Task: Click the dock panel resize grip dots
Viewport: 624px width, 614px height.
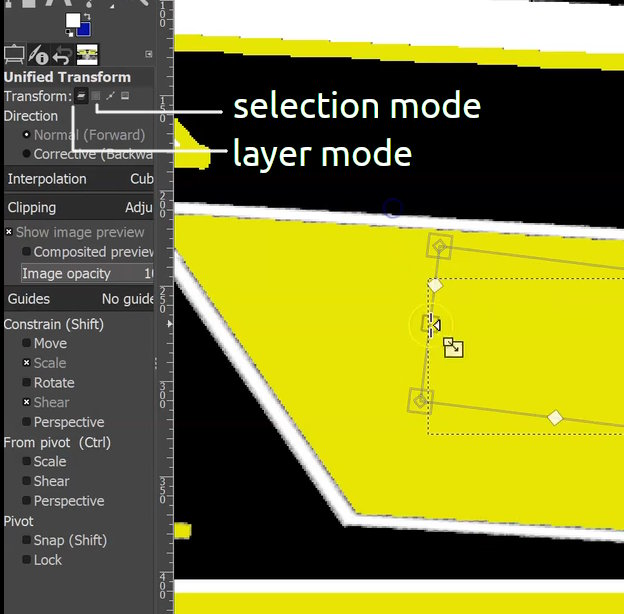Action: point(156,363)
